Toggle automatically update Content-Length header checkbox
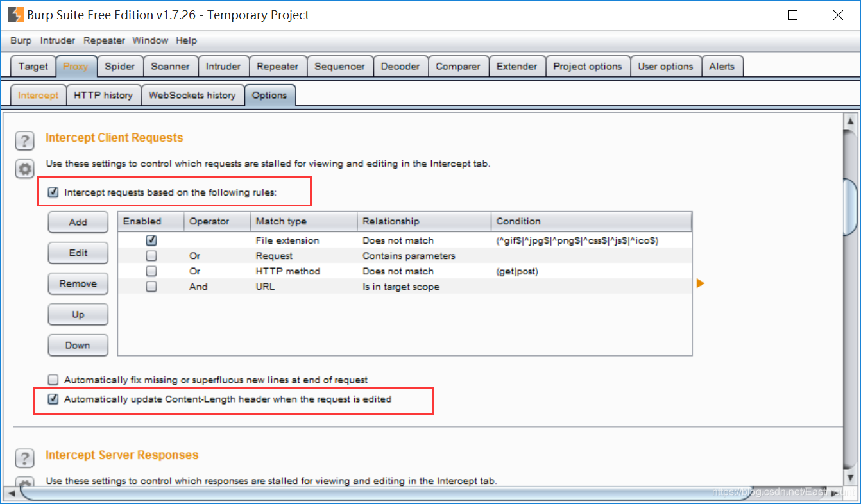Viewport: 861px width, 504px height. (x=53, y=399)
